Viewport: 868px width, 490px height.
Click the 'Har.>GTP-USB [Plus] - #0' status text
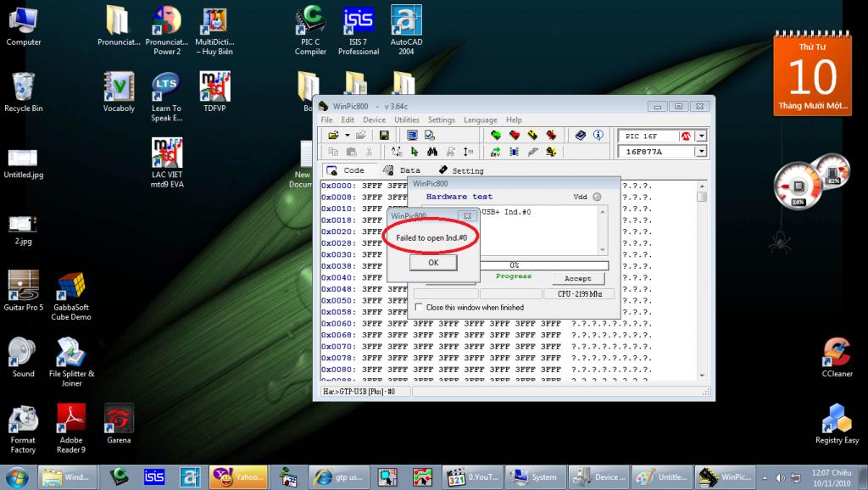(359, 392)
